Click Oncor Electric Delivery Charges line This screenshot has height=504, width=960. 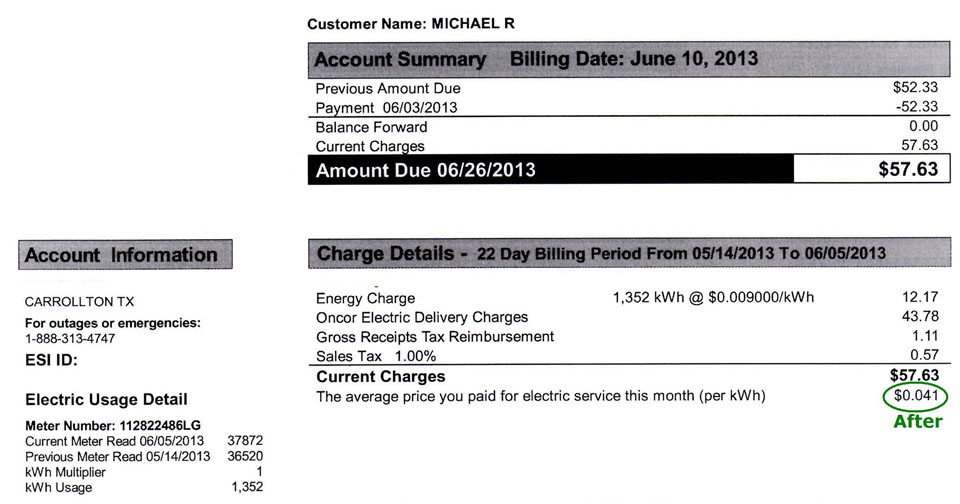[x=627, y=317]
